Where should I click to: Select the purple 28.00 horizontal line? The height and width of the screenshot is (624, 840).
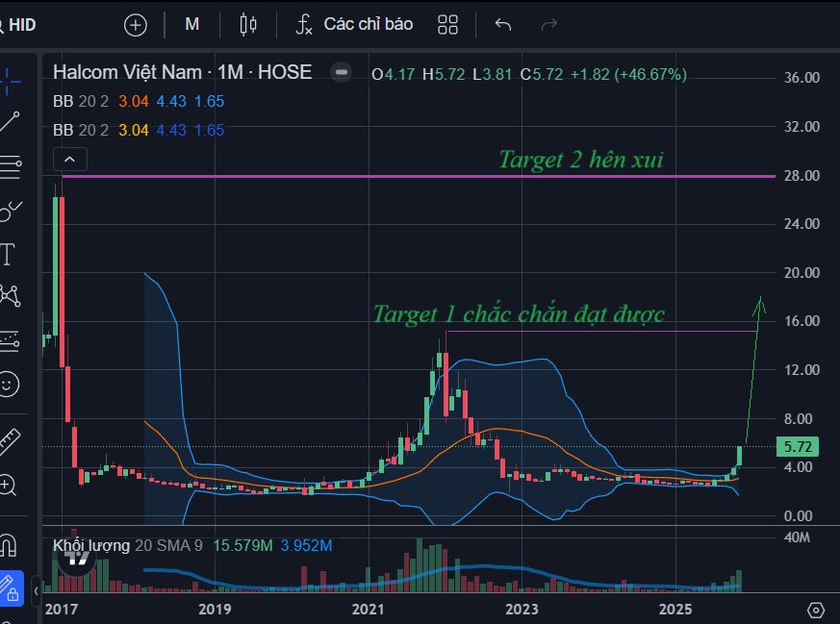click(418, 176)
